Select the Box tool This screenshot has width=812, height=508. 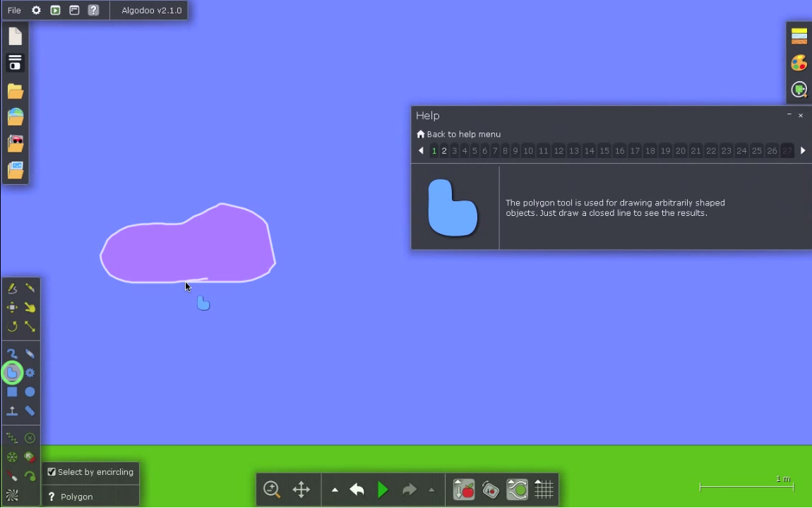12,392
